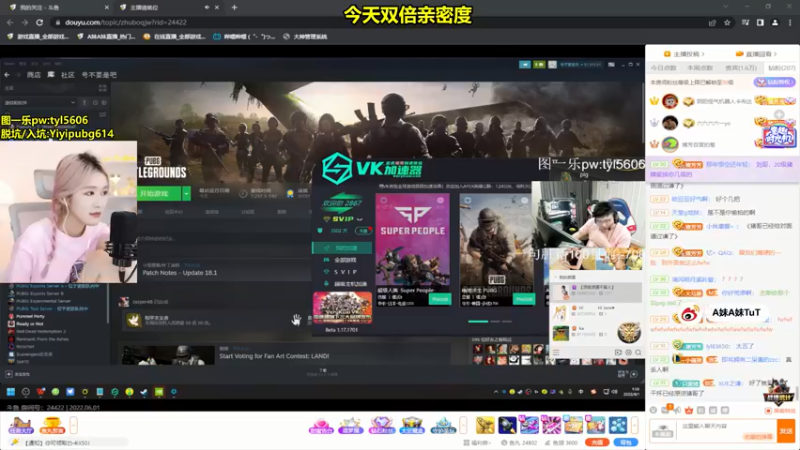Open Patch Notes - Update 18.1 news
Screen dimensions: 800x450
pos(180,273)
